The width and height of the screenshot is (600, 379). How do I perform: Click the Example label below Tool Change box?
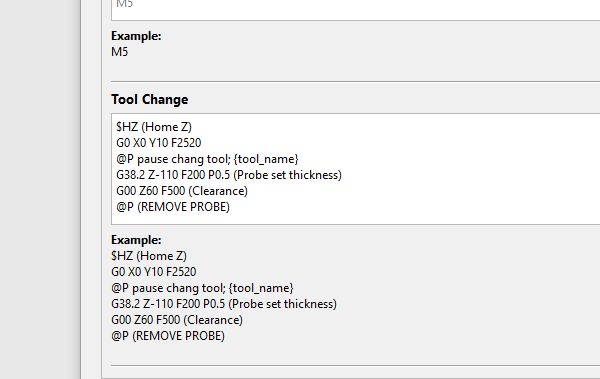[136, 240]
